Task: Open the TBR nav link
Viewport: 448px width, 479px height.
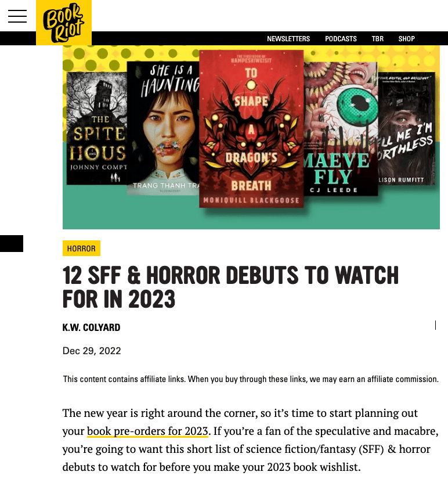Action: (377, 39)
